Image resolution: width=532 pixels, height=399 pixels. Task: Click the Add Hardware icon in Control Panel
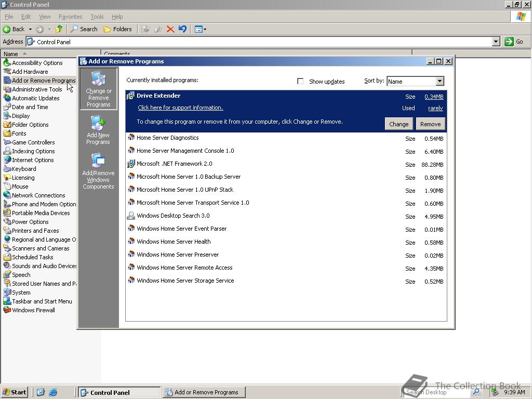pos(7,72)
